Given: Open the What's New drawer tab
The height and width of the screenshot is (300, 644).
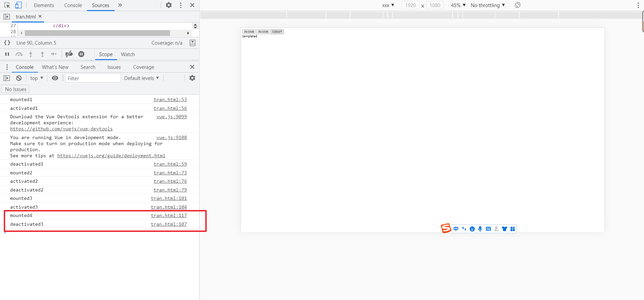Looking at the screenshot, I should pyautogui.click(x=55, y=67).
